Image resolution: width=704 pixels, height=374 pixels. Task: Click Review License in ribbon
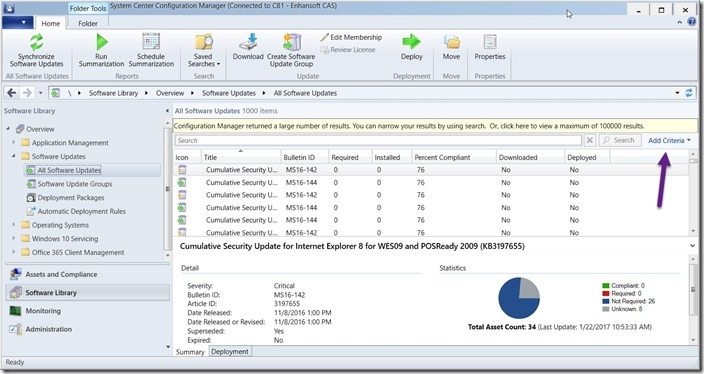click(x=348, y=50)
